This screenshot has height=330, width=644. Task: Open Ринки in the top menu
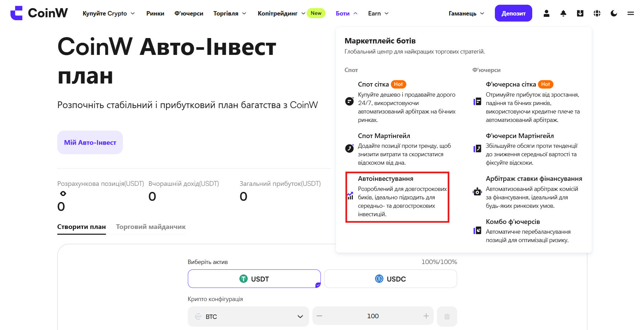(x=155, y=13)
